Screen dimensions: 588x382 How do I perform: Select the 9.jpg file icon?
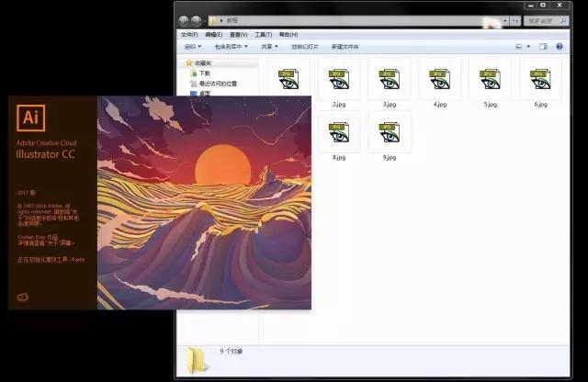coord(390,132)
